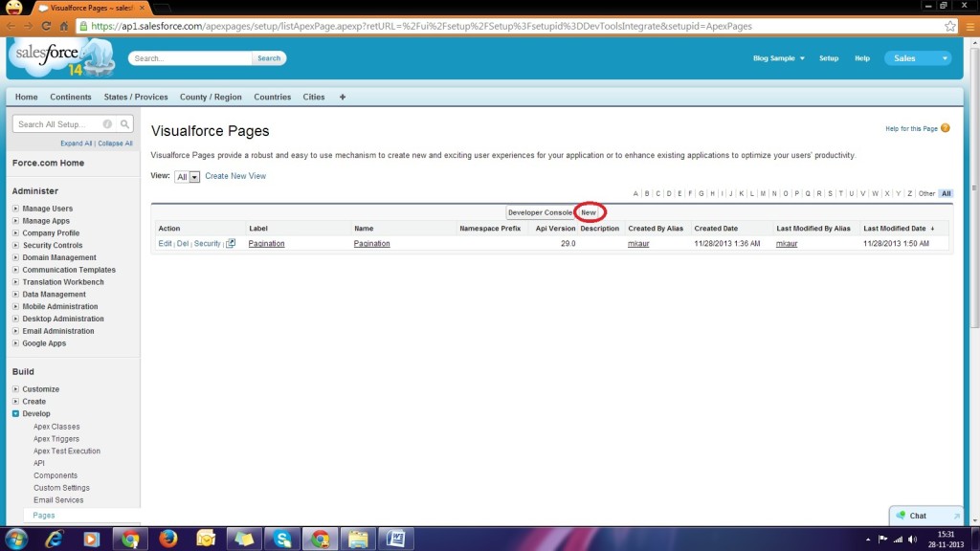Image resolution: width=980 pixels, height=551 pixels.
Task: Launch Internet Explorer from the taskbar
Action: (55, 539)
